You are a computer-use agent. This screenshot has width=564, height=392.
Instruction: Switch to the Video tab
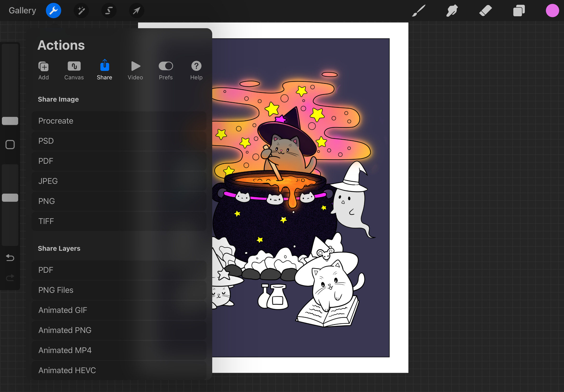[x=135, y=70]
